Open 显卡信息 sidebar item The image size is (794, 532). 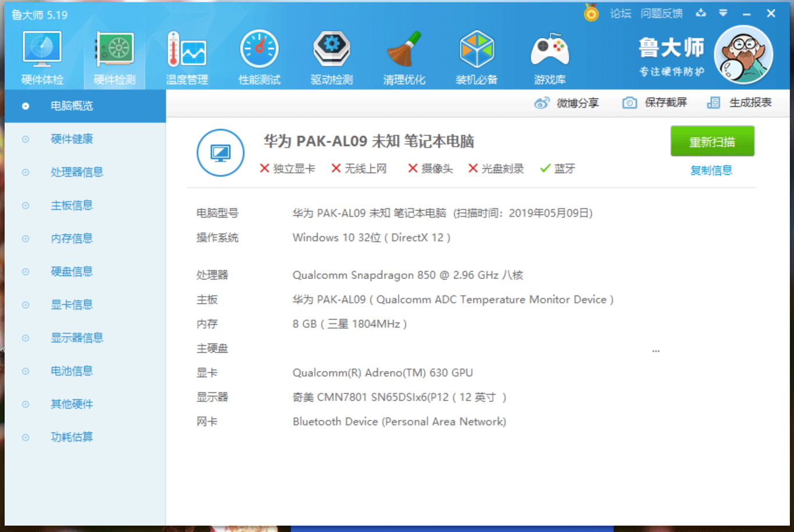pos(85,305)
